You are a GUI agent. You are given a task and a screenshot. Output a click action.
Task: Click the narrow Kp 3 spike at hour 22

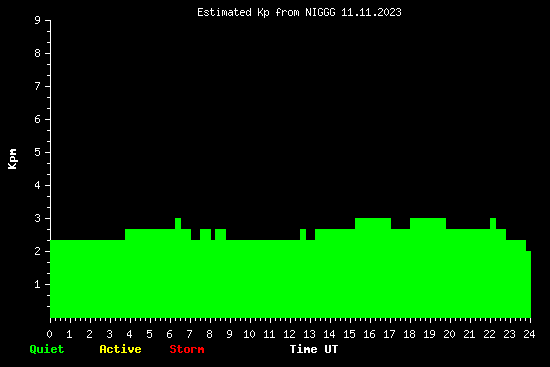pos(493,223)
